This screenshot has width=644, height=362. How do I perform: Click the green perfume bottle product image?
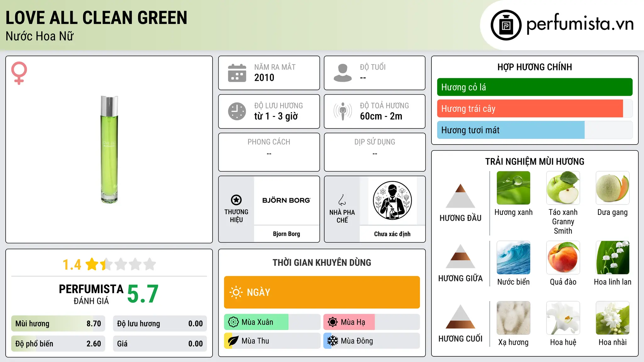point(109,149)
